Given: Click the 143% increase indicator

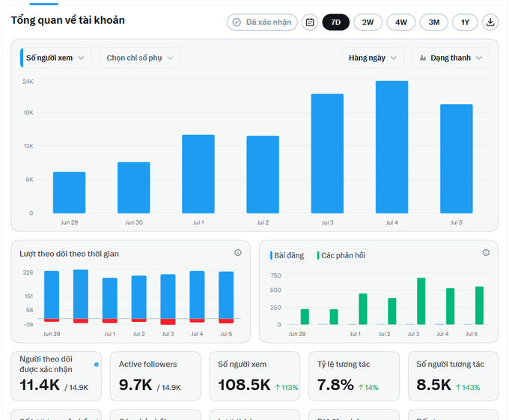Looking at the screenshot, I should point(468,388).
